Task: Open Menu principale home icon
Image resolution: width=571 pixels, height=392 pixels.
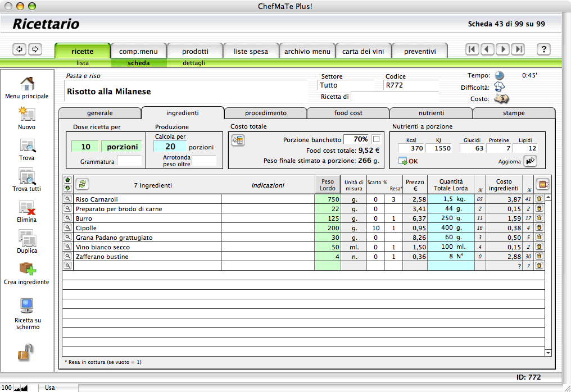Action: pos(27,84)
